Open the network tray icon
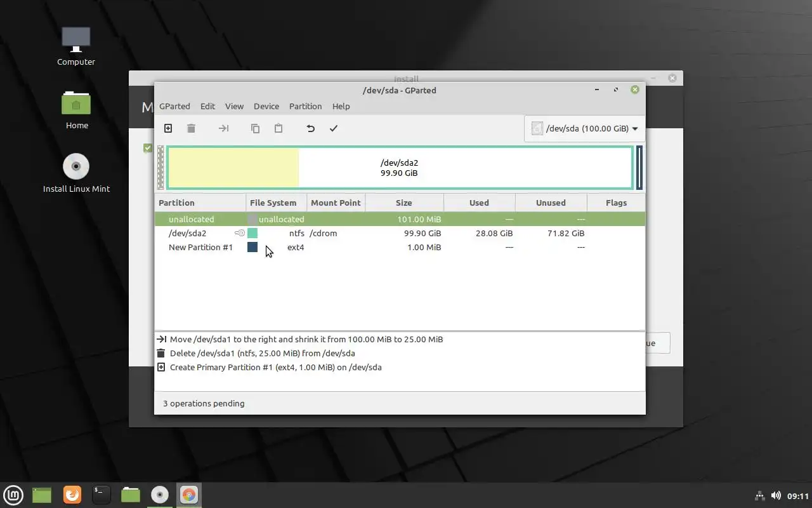This screenshot has width=812, height=508. coord(759,495)
